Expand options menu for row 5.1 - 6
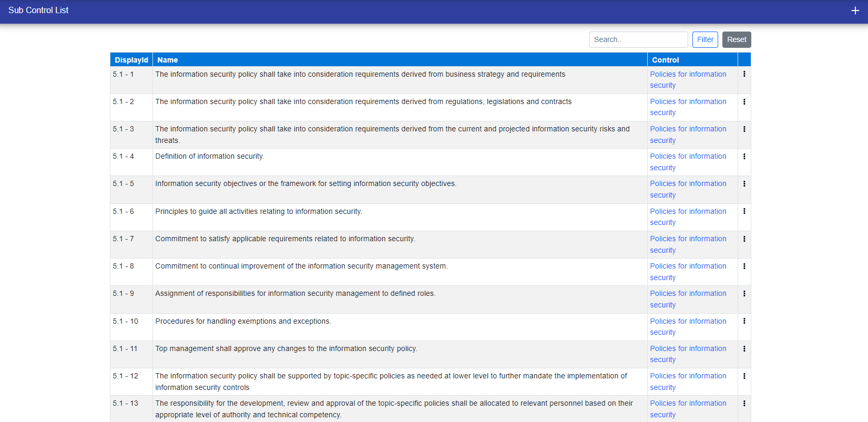Viewport: 868px width, 422px height. [744, 211]
